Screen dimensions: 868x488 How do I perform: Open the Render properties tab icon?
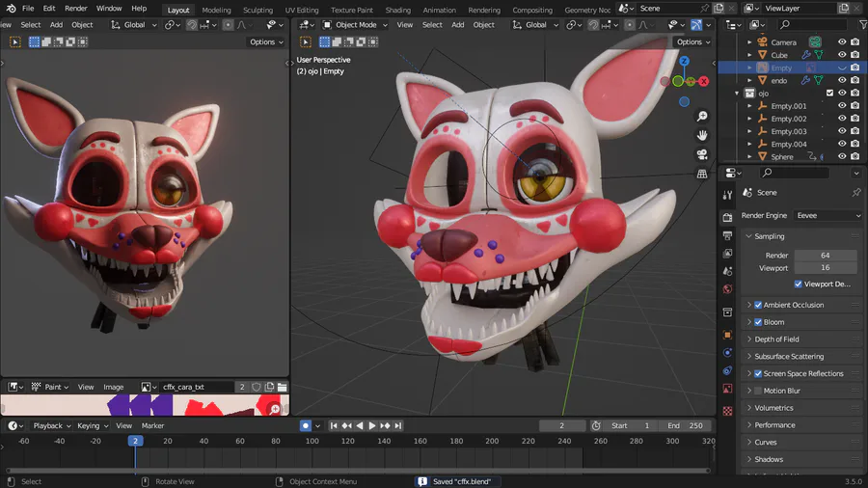(727, 218)
